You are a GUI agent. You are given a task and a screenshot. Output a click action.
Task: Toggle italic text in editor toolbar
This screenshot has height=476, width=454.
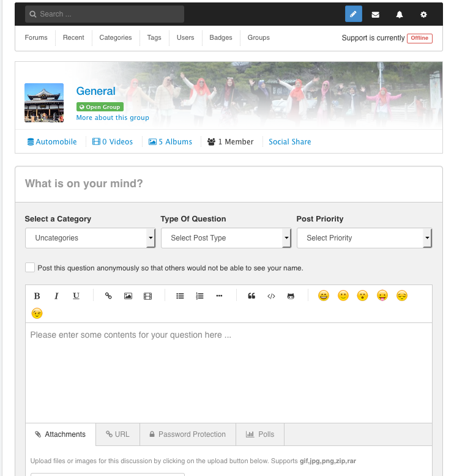point(56,296)
